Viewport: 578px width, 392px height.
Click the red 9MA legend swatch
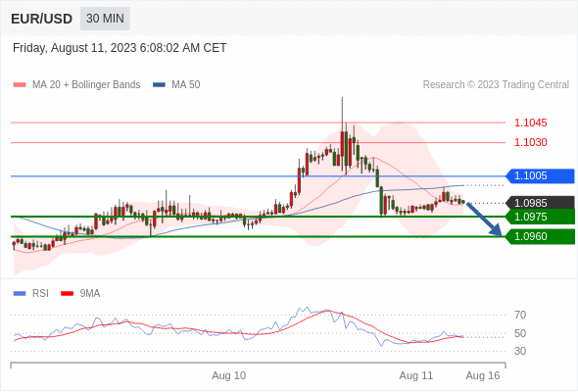pos(67,294)
